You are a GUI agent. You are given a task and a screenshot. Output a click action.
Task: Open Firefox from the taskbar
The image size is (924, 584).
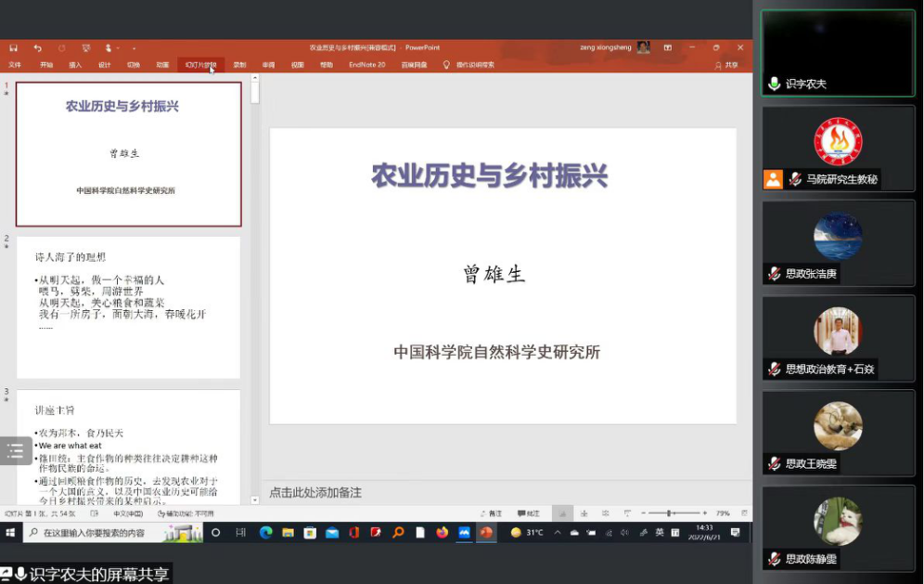point(442,533)
